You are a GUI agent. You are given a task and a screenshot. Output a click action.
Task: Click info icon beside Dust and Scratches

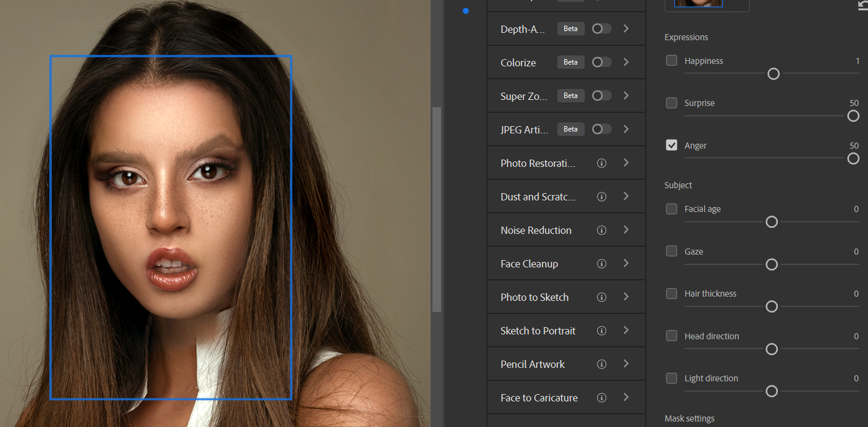602,197
